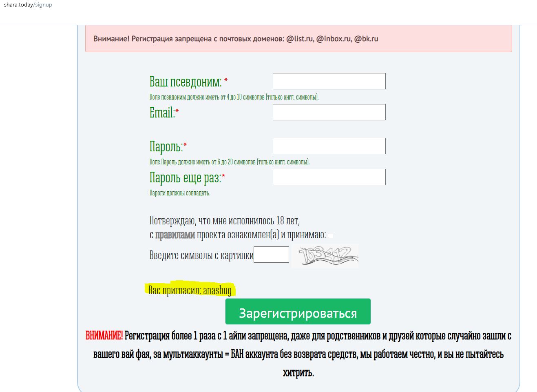Click the 'Пароль еще раз:' label
Screen dimensions: 537x392
point(185,177)
